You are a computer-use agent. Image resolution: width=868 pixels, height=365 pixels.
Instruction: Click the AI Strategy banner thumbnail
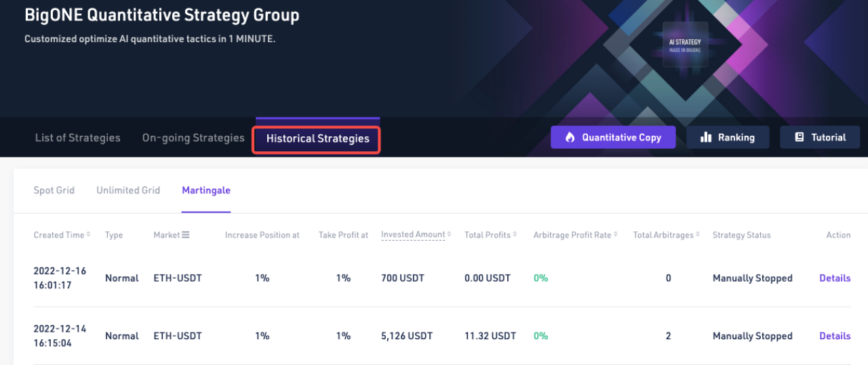[x=685, y=45]
